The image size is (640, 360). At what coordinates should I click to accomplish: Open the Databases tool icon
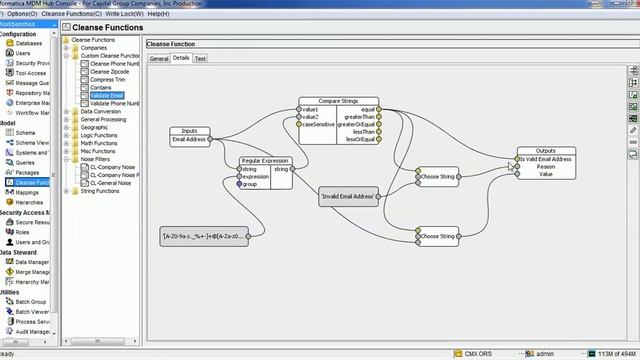pos(10,43)
